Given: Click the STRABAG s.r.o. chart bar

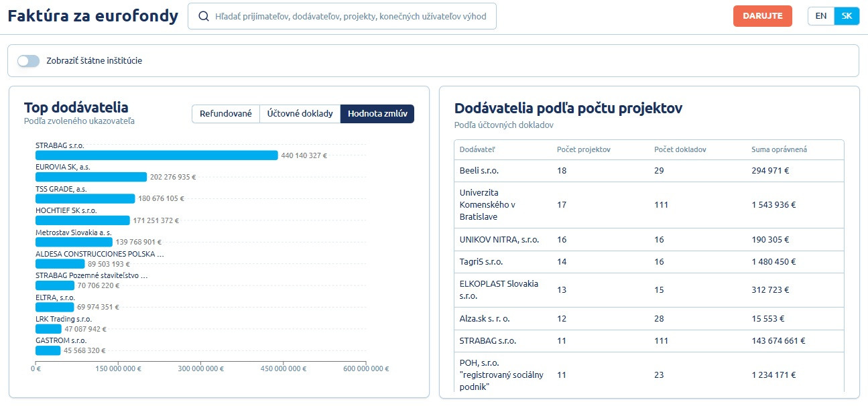Looking at the screenshot, I should pyautogui.click(x=156, y=155).
